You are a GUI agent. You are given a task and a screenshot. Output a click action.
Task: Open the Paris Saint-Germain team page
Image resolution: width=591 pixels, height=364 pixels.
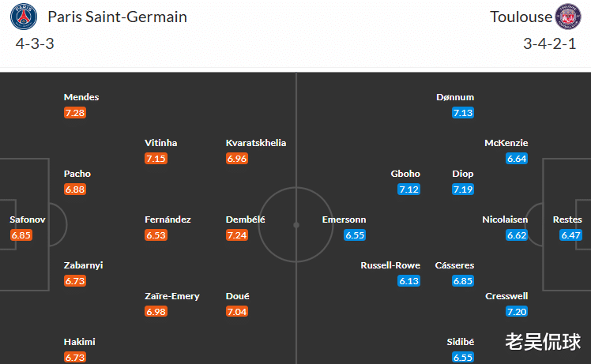point(117,17)
